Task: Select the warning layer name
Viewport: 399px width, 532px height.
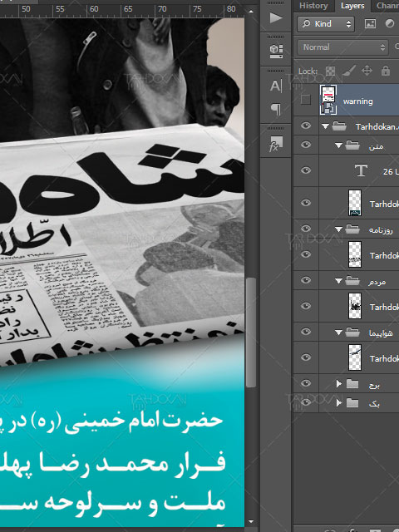Action: pos(357,101)
